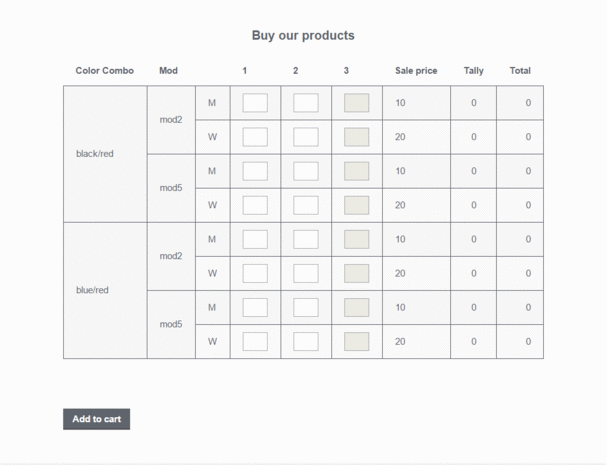
Task: Click column 3 input for black/red mod5 M
Action: pyautogui.click(x=357, y=171)
